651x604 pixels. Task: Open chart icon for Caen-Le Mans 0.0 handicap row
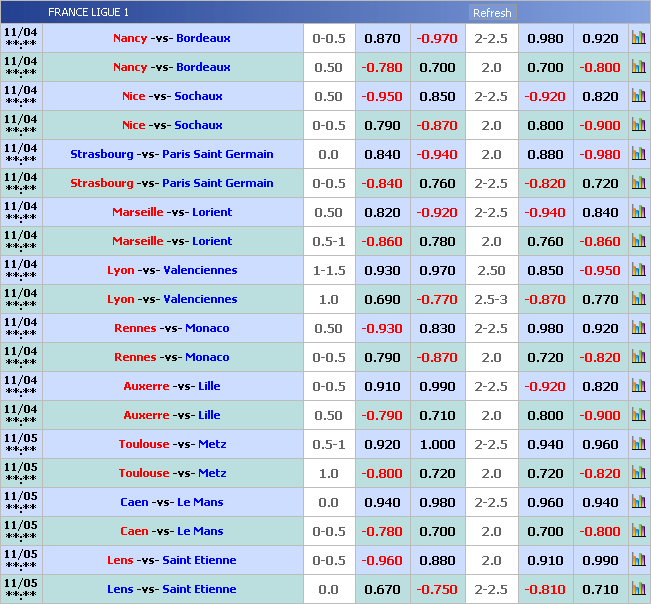point(638,502)
